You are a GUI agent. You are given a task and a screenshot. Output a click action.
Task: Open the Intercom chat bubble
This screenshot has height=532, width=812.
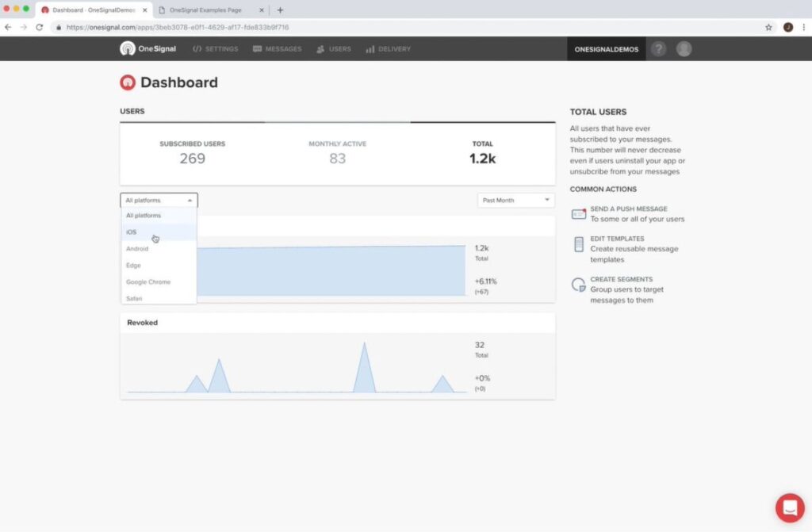pos(790,507)
